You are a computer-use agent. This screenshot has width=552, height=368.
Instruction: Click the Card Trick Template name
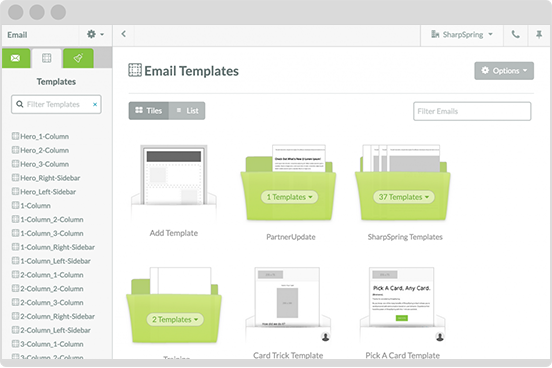288,355
